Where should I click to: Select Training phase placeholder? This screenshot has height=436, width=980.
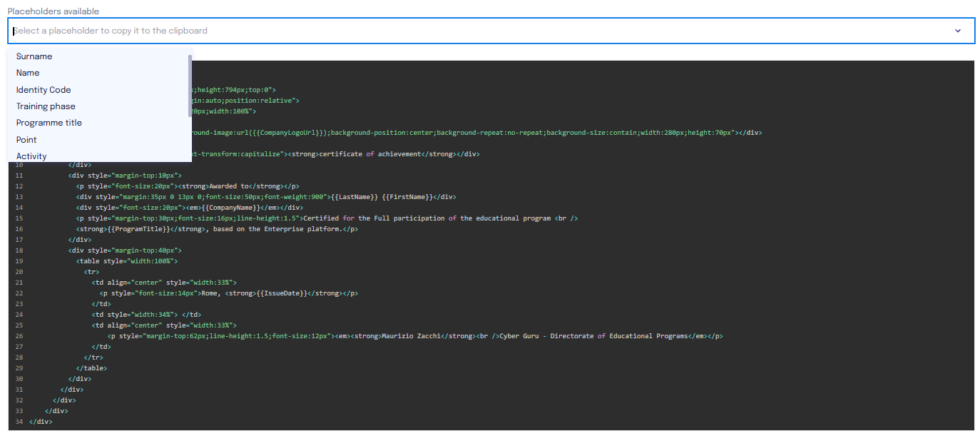(x=99, y=106)
